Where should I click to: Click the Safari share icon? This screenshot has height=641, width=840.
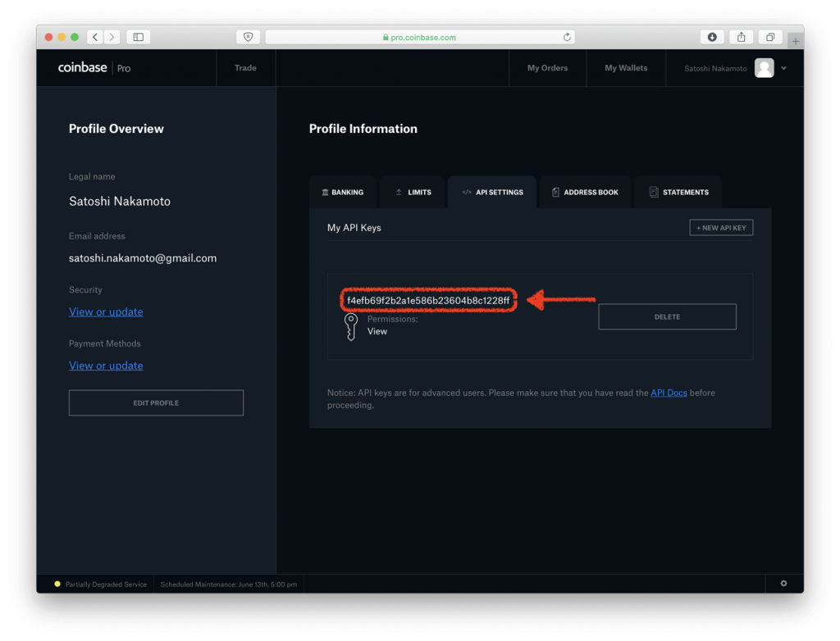point(741,37)
